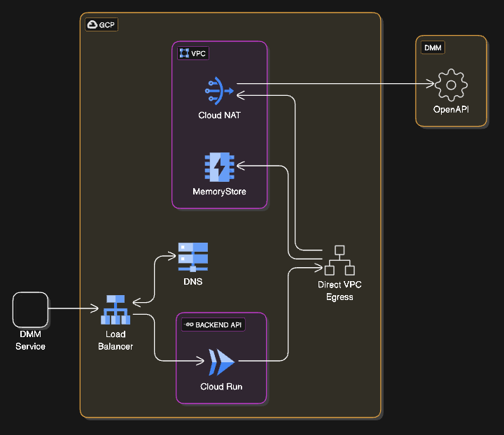Click the MemoryStore text label
Viewport: 504px width, 435px height.
(x=220, y=192)
